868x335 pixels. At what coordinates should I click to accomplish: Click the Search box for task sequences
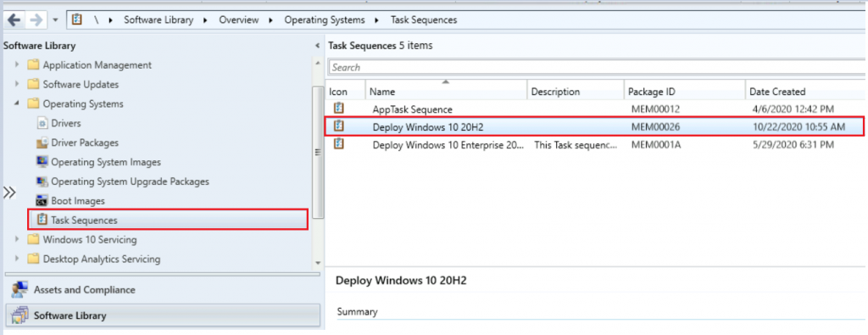tap(597, 68)
